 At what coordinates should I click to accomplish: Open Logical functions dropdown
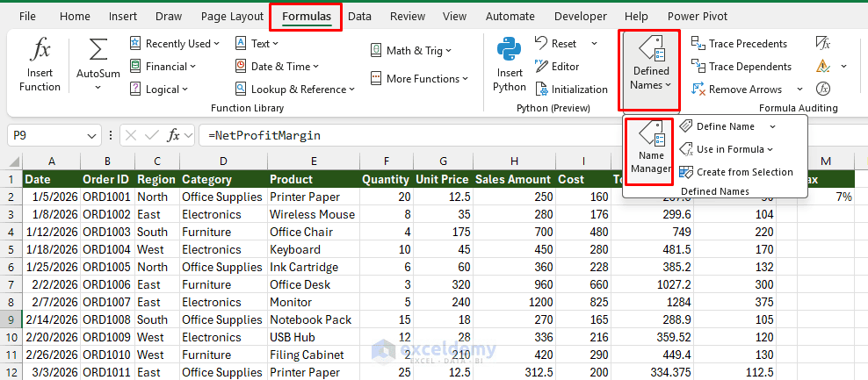[159, 89]
